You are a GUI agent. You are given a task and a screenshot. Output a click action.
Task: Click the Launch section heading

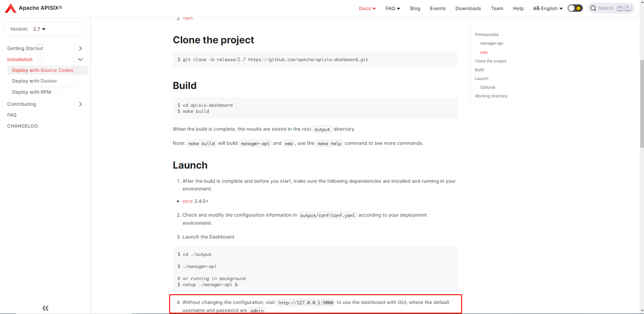click(190, 165)
